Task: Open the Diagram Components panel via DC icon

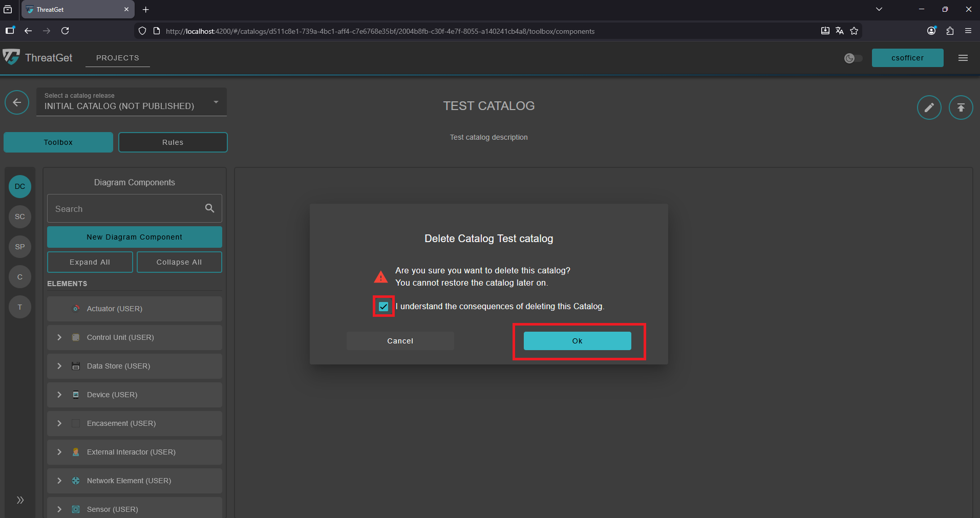Action: click(19, 186)
